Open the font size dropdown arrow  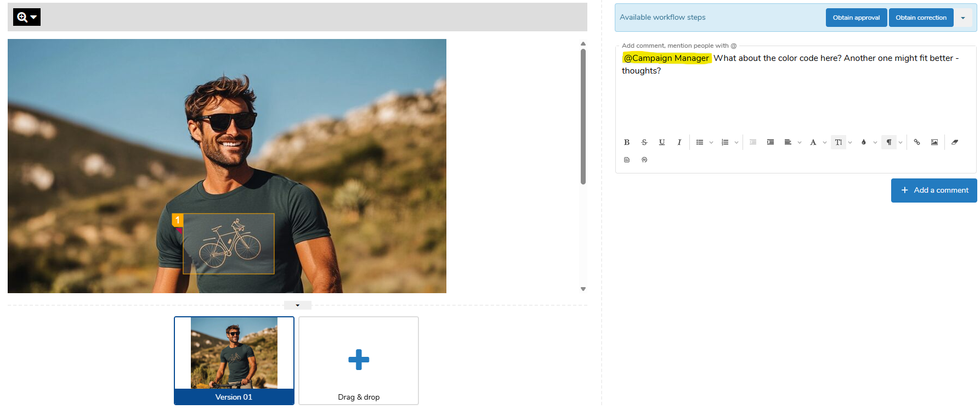coord(850,143)
